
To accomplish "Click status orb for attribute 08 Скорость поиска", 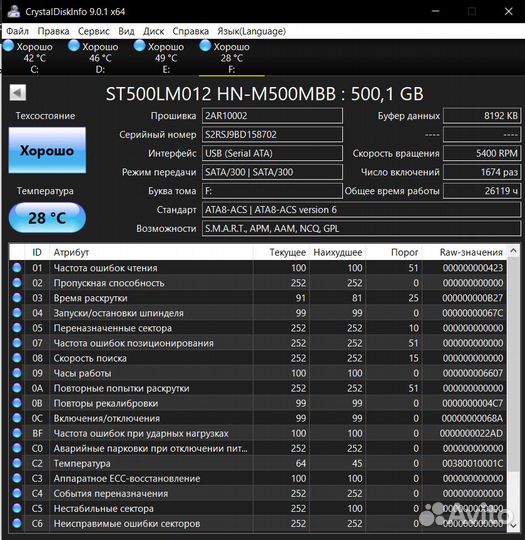I will click(x=17, y=358).
